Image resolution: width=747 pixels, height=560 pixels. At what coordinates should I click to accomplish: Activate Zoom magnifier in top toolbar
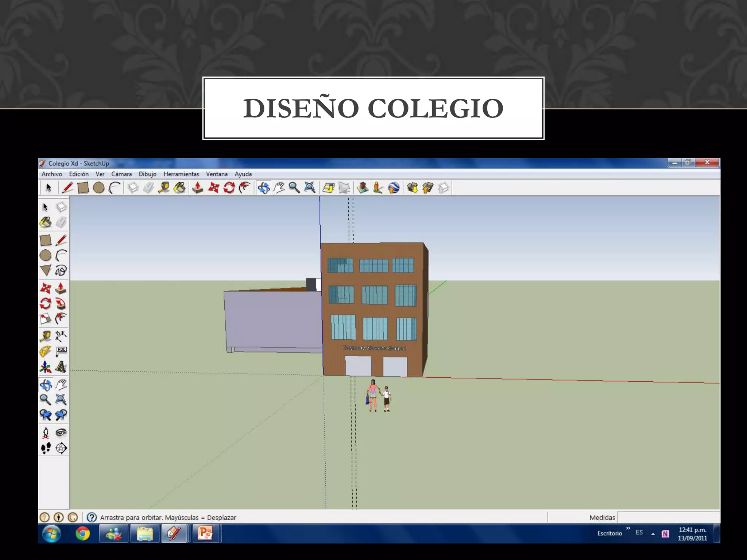point(294,188)
